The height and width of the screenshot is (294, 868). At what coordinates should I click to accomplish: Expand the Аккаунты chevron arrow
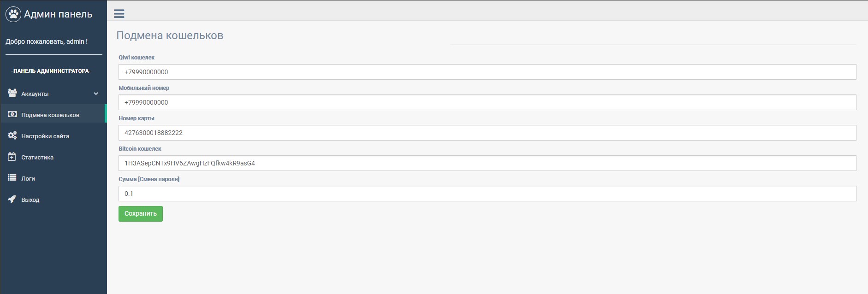pos(96,94)
